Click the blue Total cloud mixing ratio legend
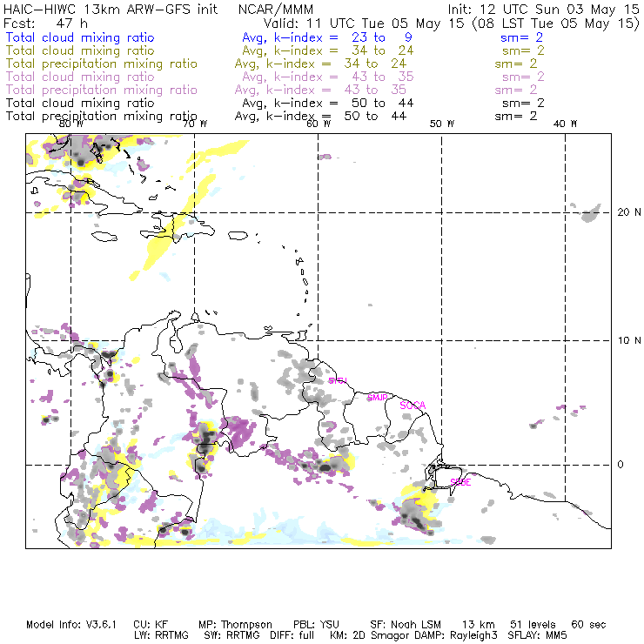The width and height of the screenshot is (644, 644). tap(80, 37)
